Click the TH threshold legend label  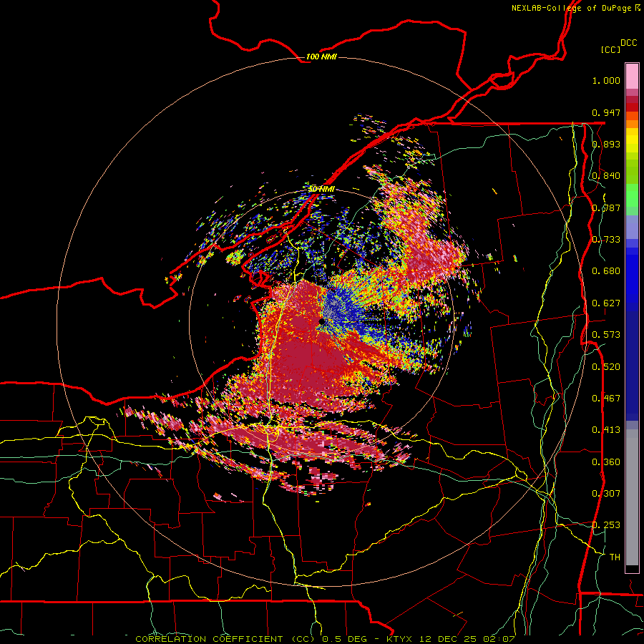point(615,557)
